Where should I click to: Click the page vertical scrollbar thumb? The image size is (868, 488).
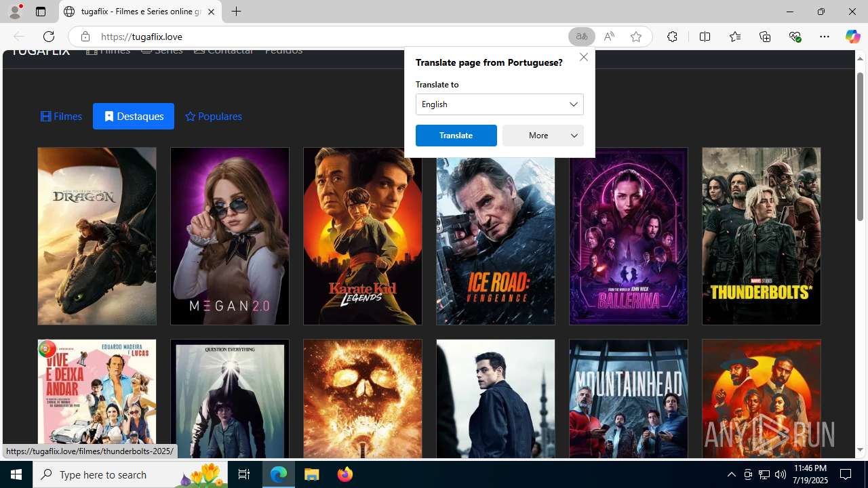[x=860, y=146]
